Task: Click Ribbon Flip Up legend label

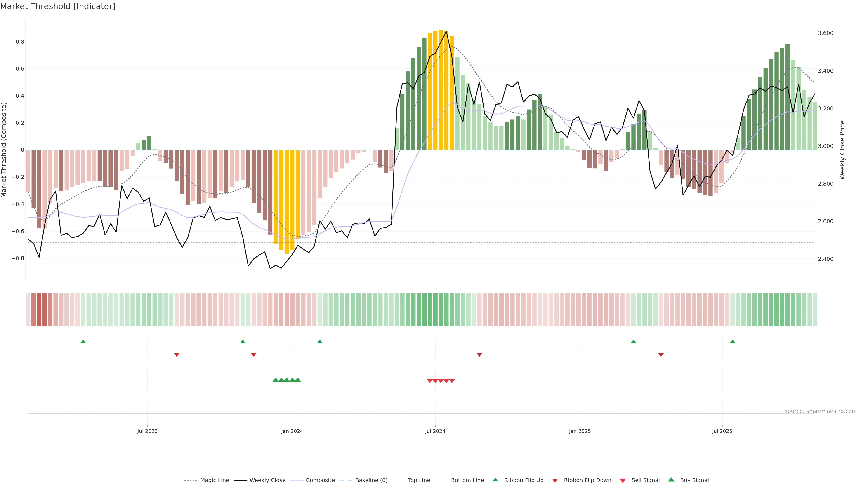Action: (524, 480)
